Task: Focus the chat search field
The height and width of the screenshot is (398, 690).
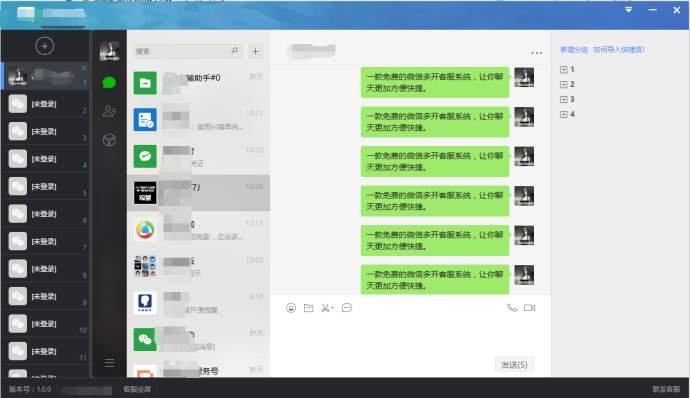Action: tap(188, 51)
